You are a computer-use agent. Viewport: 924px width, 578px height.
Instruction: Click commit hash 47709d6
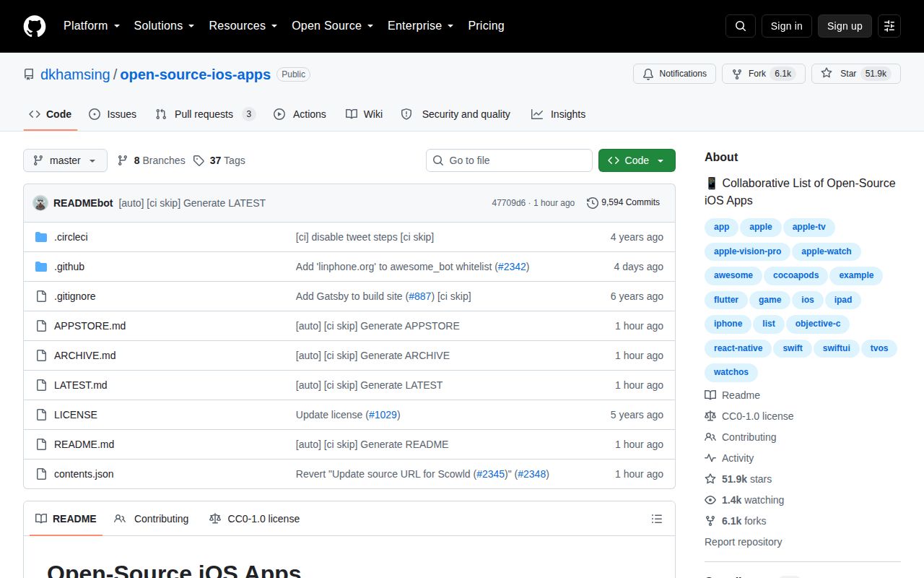point(509,203)
